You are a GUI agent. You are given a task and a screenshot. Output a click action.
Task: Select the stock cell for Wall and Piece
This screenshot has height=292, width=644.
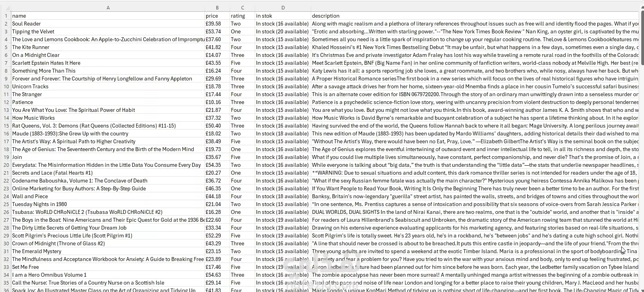pyautogui.click(x=283, y=196)
